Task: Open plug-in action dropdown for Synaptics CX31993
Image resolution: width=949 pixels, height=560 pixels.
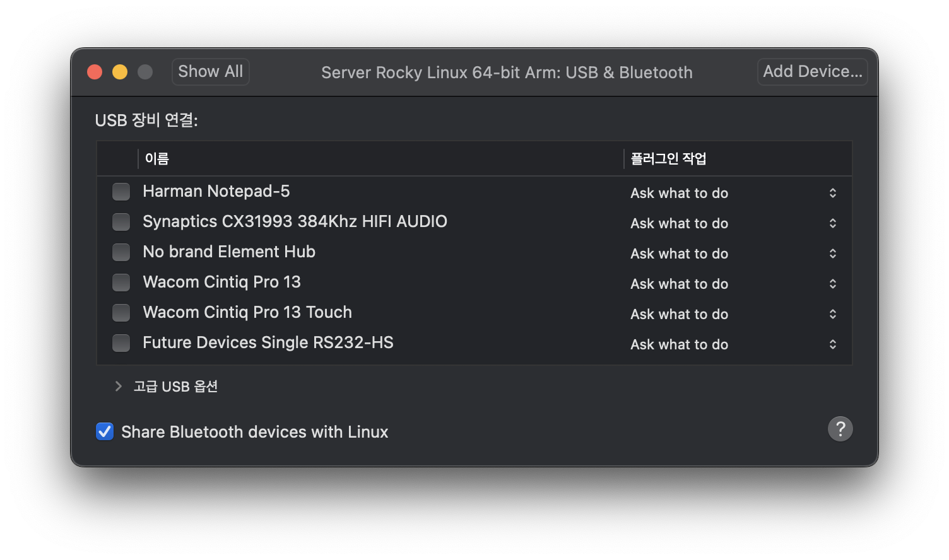Action: [x=734, y=223]
